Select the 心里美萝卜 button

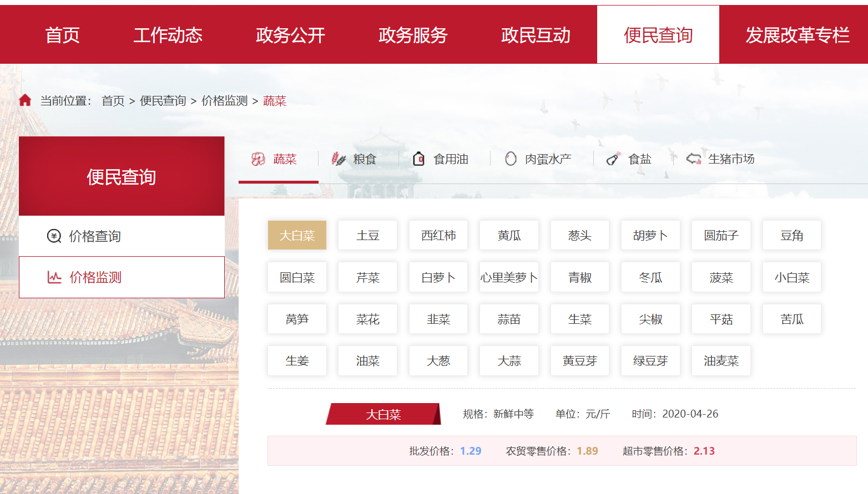click(x=509, y=277)
